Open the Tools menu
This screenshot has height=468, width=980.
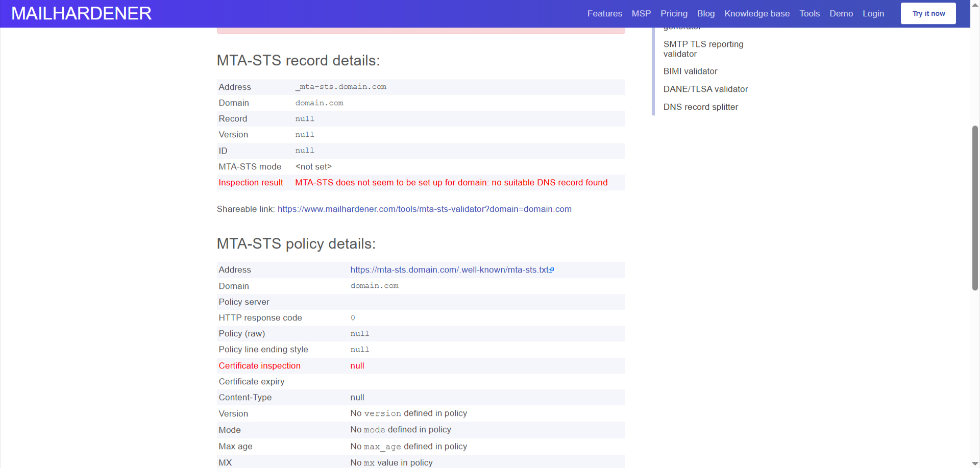[x=810, y=14]
